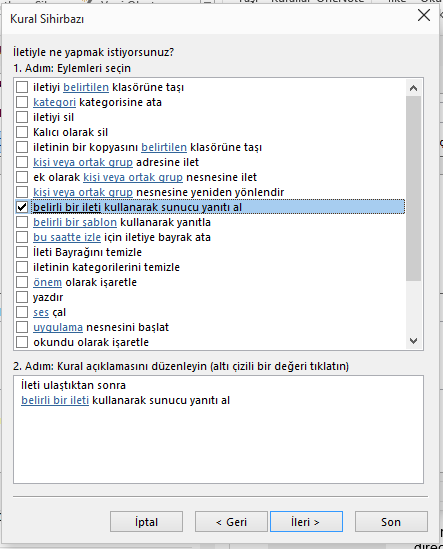The height and width of the screenshot is (549, 443).
Task: Select the 'önem' link
Action: click(48, 282)
